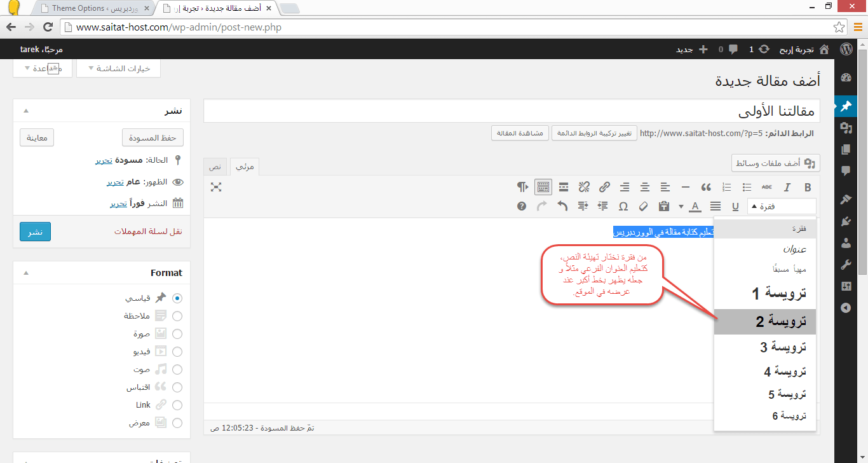Select the قياسي post format radio

click(177, 298)
